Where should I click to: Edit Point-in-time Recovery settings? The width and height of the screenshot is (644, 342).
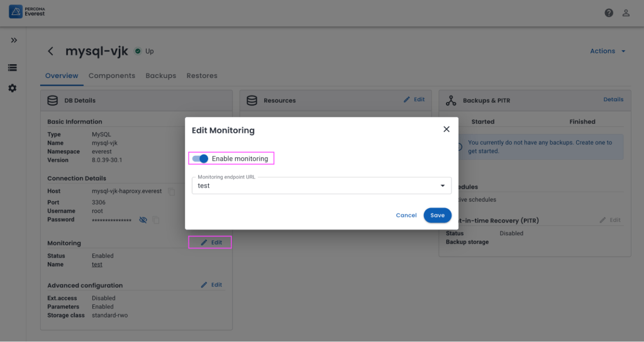(x=610, y=220)
